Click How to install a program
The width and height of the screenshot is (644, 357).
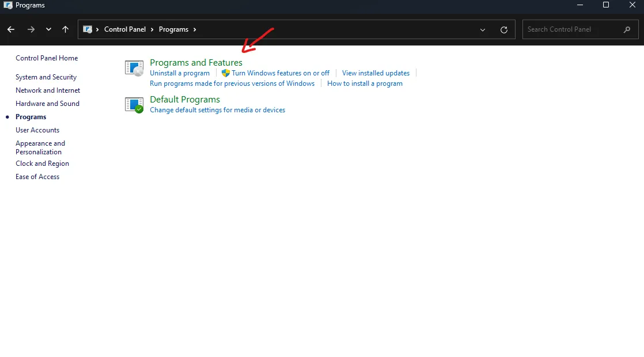(365, 83)
